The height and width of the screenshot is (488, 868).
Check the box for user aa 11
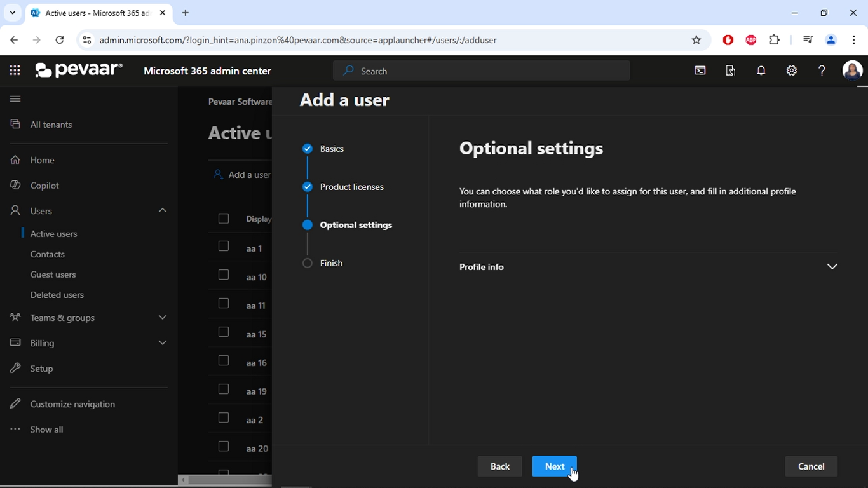[224, 303]
